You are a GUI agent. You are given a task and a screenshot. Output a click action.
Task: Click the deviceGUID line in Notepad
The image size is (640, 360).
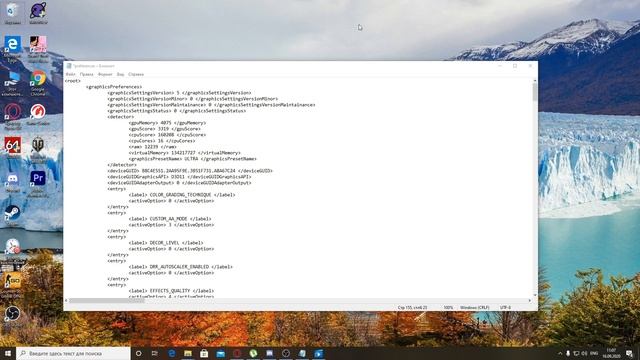click(x=190, y=171)
